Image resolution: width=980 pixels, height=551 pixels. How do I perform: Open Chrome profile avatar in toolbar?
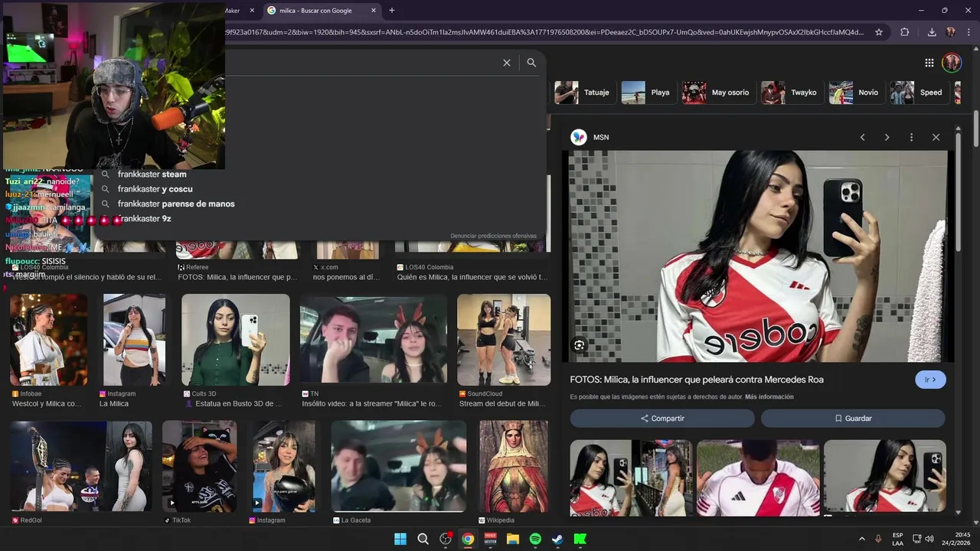[951, 32]
